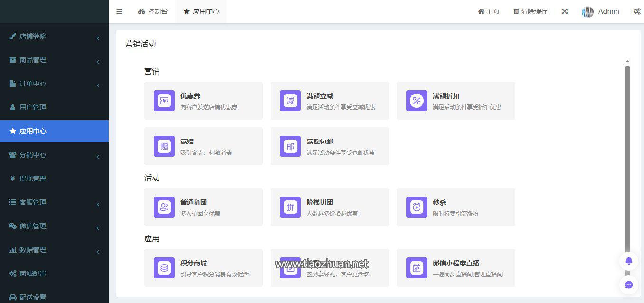644x303 pixels.
Task: Go to 主页 home link
Action: click(x=489, y=11)
